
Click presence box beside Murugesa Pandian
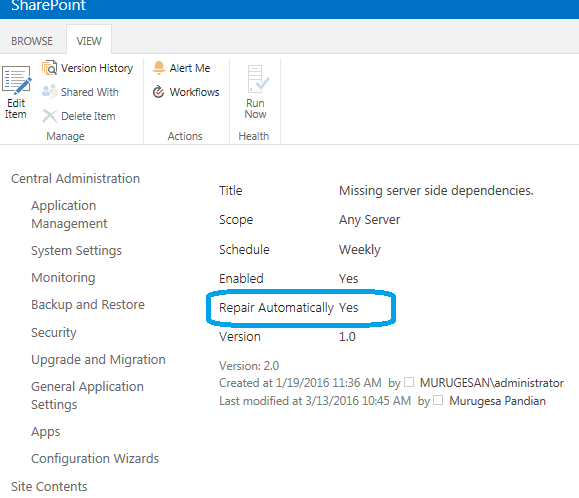438,400
